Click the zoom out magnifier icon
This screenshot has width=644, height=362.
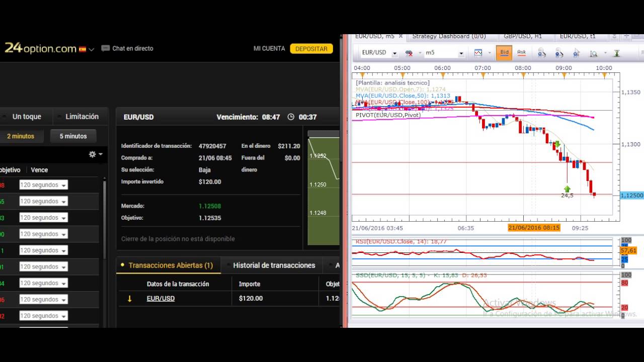tap(559, 53)
